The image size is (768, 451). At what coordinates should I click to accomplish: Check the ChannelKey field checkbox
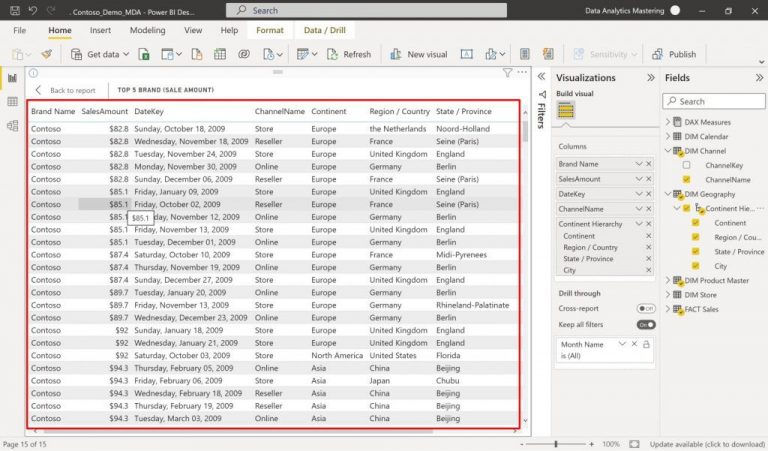coord(687,166)
